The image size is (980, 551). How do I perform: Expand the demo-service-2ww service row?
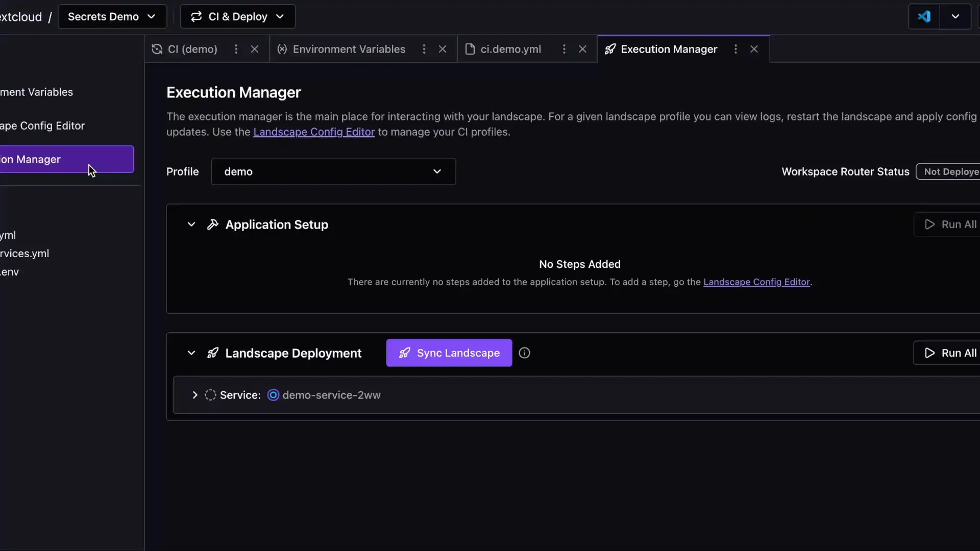pos(194,395)
